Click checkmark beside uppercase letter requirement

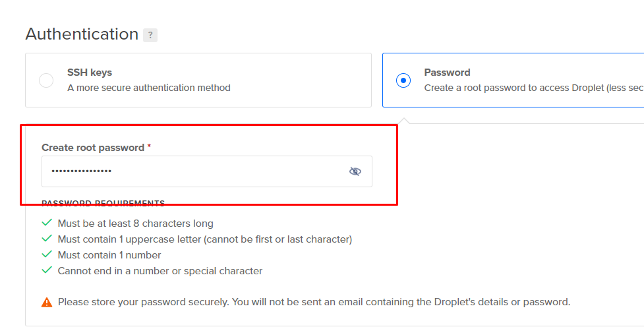coord(47,238)
